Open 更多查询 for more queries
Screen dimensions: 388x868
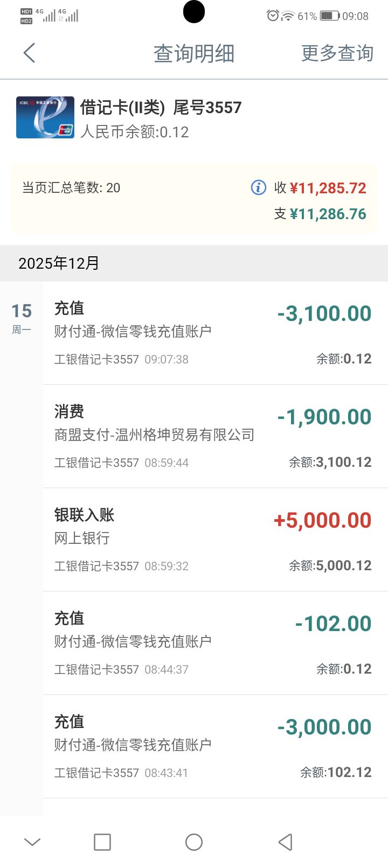[x=337, y=53]
